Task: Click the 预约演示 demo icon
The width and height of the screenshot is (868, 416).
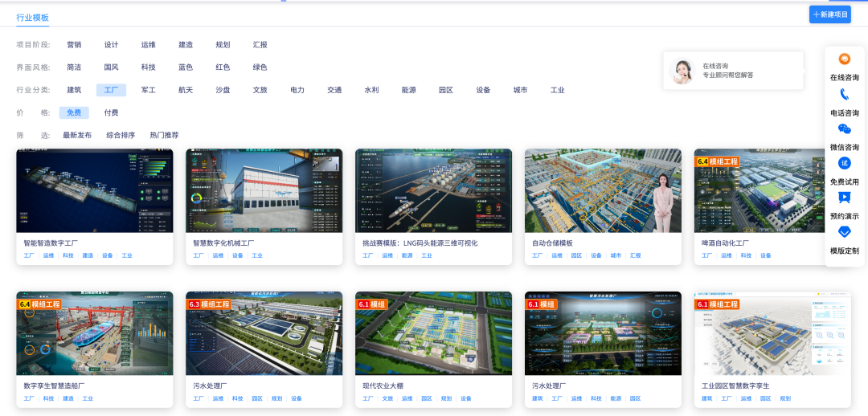Action: (844, 198)
